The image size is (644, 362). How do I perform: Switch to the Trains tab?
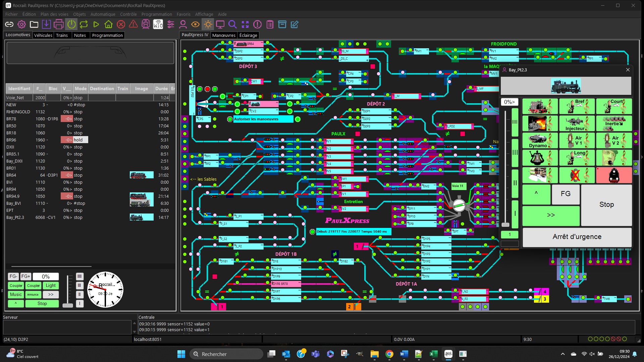pos(62,35)
